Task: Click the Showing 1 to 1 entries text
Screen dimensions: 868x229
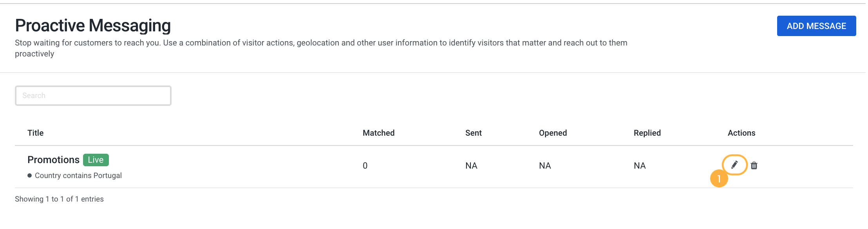Action: (x=59, y=199)
